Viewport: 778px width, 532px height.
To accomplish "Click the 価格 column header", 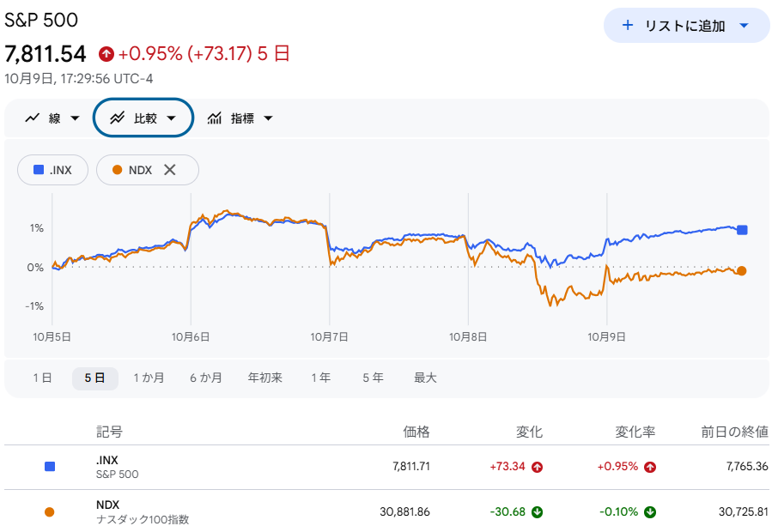I will (x=416, y=432).
